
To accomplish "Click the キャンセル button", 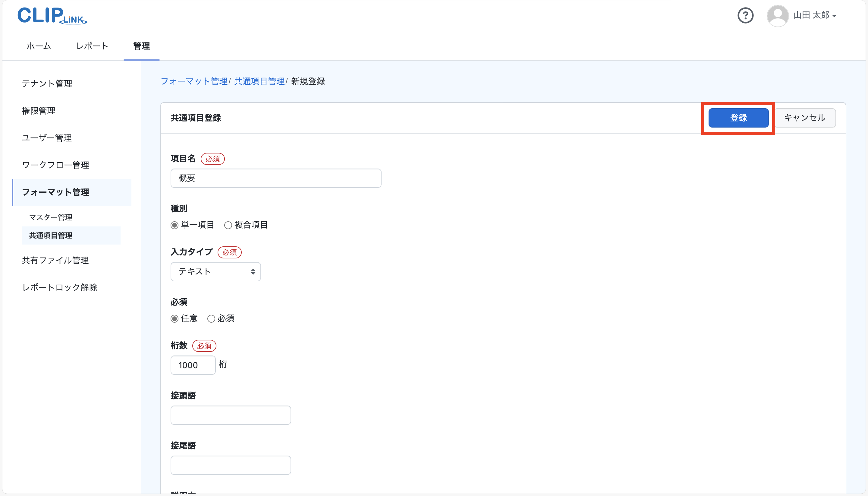I will 804,118.
